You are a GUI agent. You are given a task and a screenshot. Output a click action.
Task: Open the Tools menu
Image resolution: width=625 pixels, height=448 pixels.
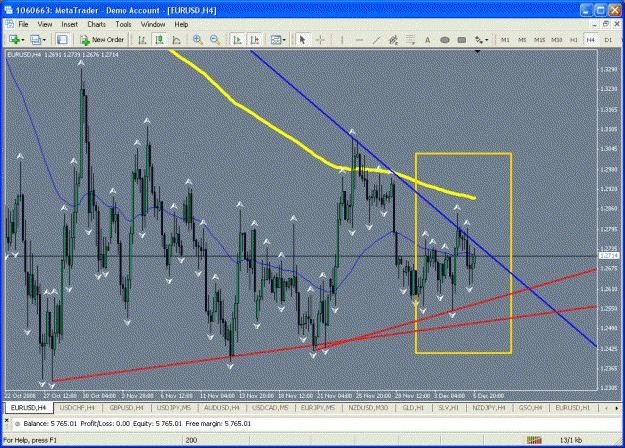coord(123,24)
